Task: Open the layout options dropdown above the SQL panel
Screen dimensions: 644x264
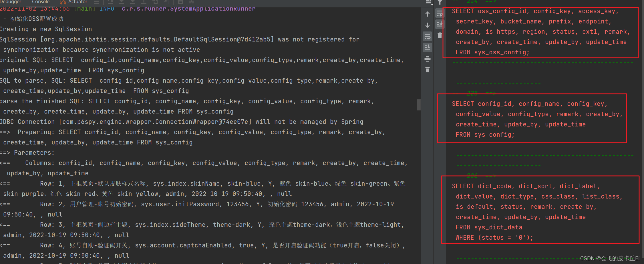Action: [428, 2]
